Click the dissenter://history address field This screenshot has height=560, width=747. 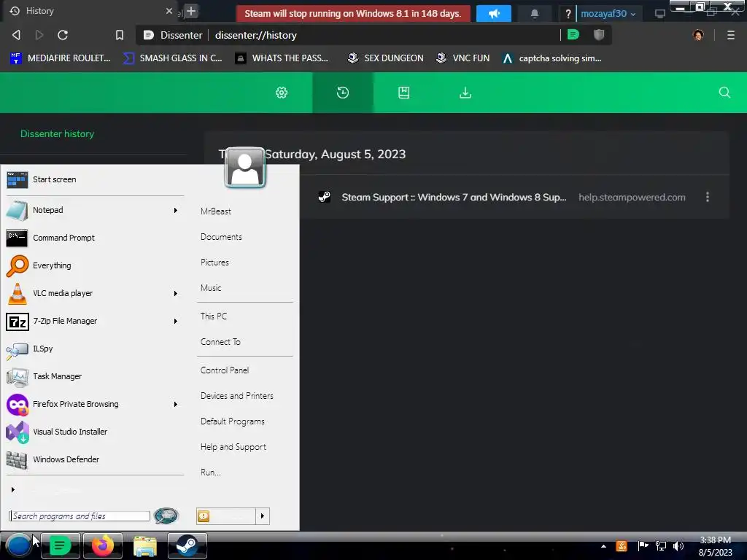tap(256, 35)
